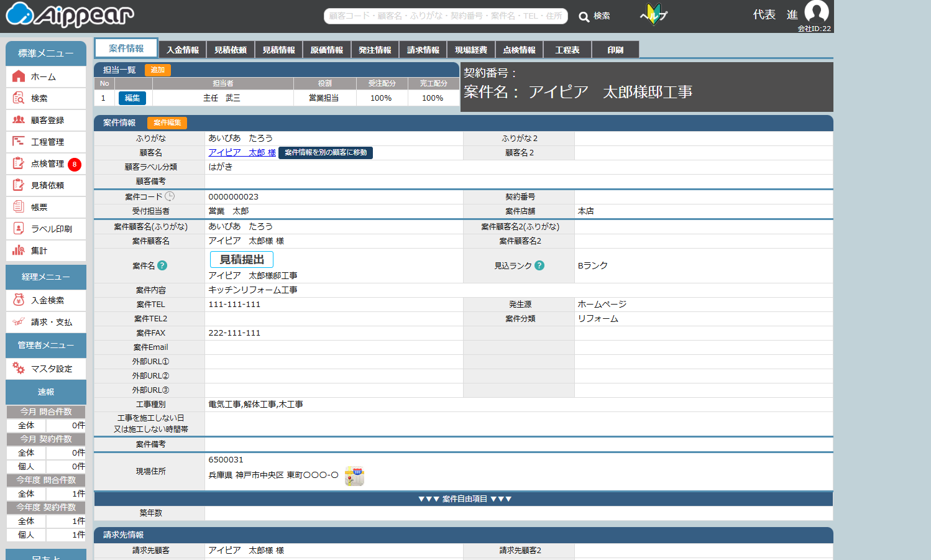Expand the ▼▼▼ 案件自由項目 ▼▼▼ bar
This screenshot has height=560, width=931.
tap(464, 498)
